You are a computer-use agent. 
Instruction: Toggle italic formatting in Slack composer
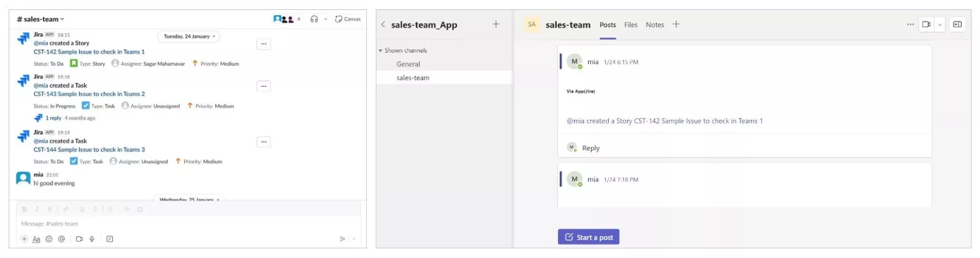37,209
